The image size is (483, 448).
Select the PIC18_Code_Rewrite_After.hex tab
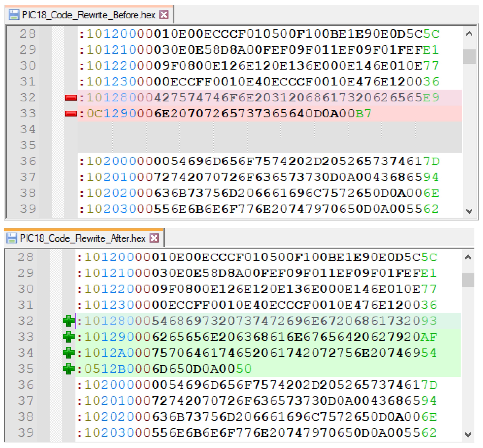point(83,238)
